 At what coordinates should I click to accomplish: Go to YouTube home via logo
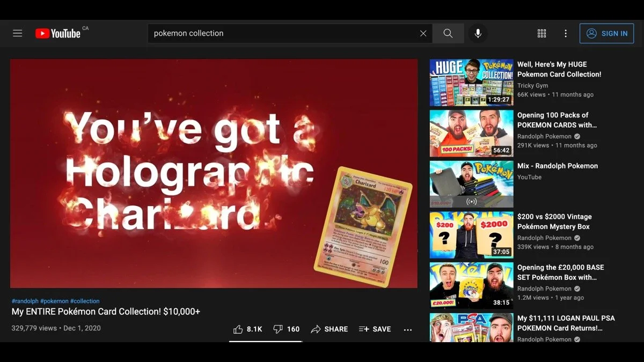point(58,33)
